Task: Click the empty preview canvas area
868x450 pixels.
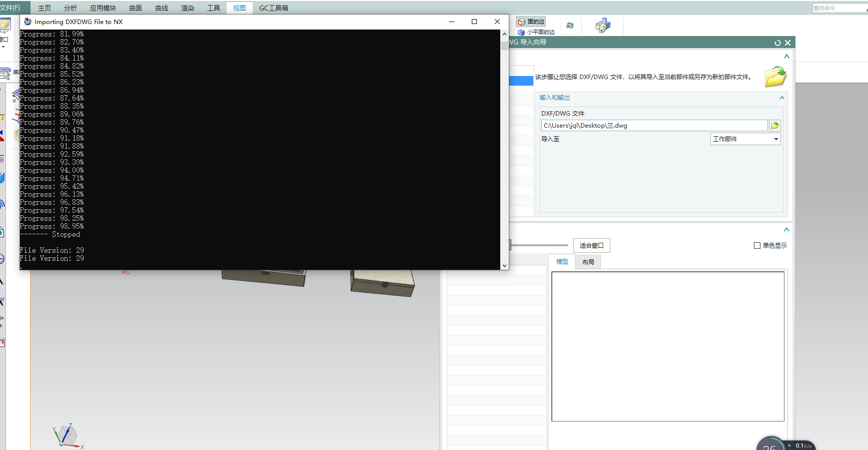Action: click(x=668, y=346)
